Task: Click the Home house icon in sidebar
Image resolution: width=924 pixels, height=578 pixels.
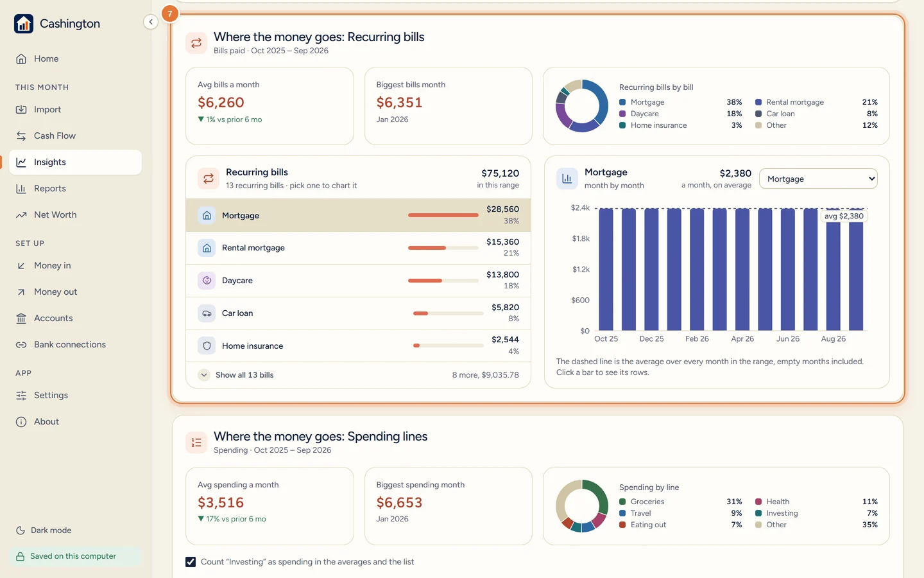Action: 21,59
